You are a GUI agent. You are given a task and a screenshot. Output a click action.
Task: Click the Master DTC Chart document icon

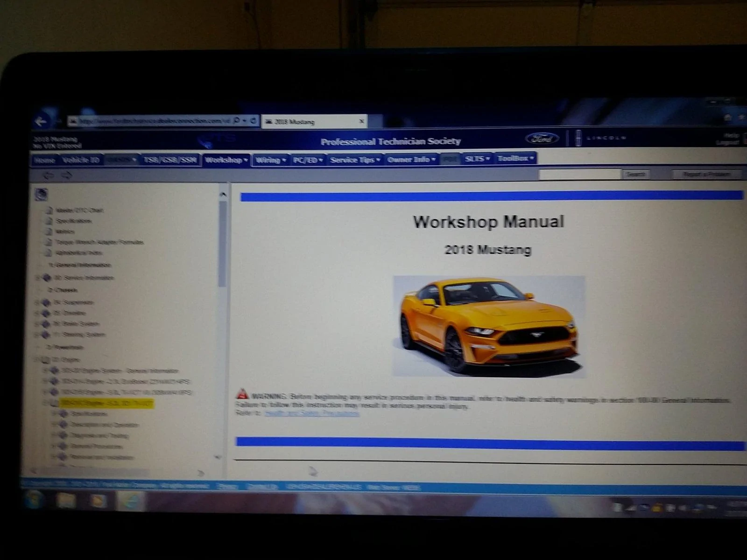(x=49, y=210)
